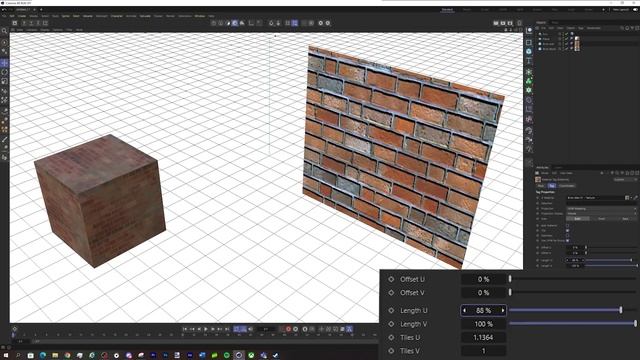Open the search magnifier in left palette
The height and width of the screenshot is (360, 640).
[x=4, y=31]
